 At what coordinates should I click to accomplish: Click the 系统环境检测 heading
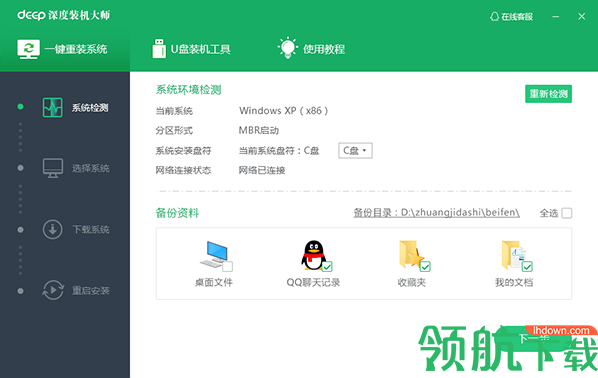[188, 90]
